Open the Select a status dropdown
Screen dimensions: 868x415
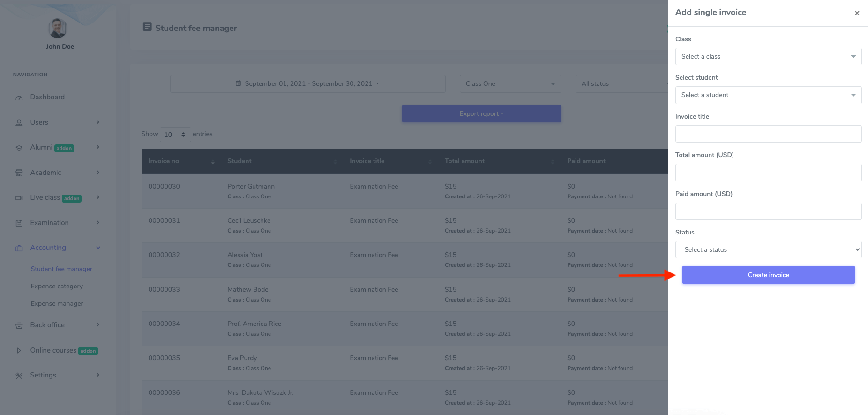click(768, 250)
